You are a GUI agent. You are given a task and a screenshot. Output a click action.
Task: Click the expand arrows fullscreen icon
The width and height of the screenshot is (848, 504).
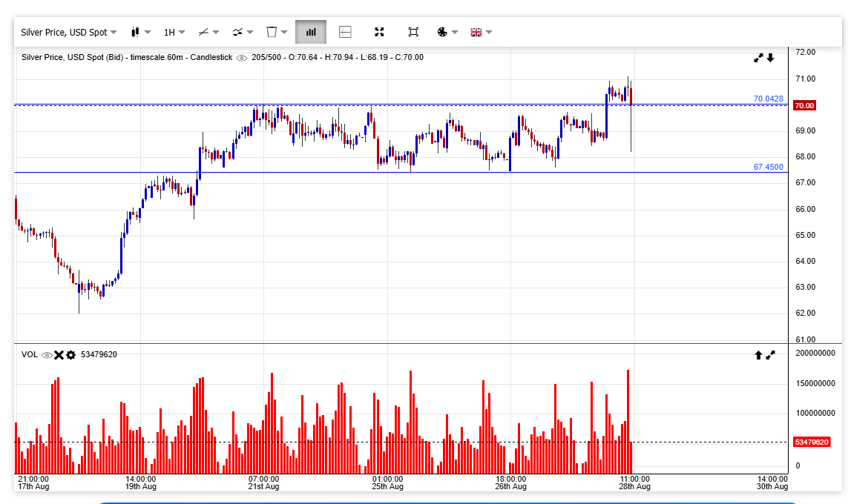point(379,33)
